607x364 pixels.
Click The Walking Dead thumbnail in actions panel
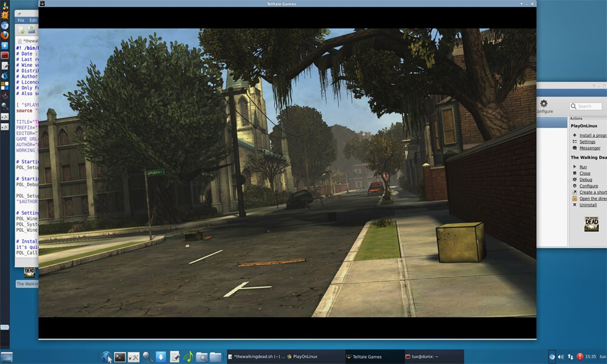591,224
